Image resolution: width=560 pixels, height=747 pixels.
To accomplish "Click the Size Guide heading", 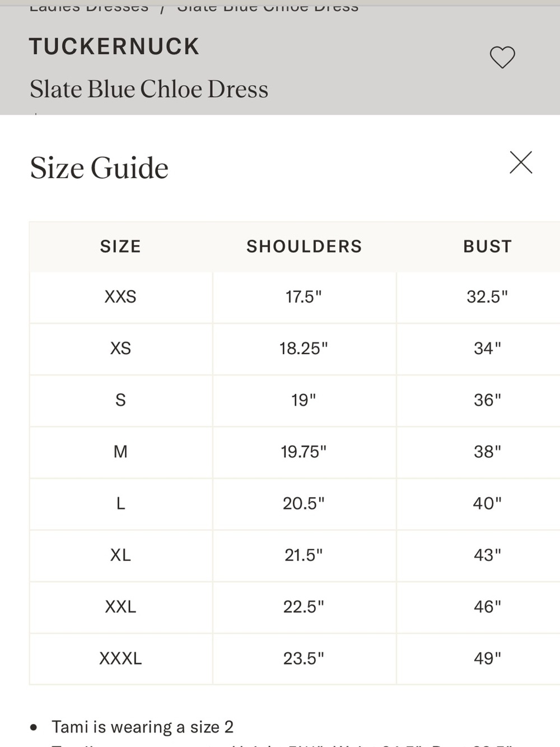I will (99, 168).
